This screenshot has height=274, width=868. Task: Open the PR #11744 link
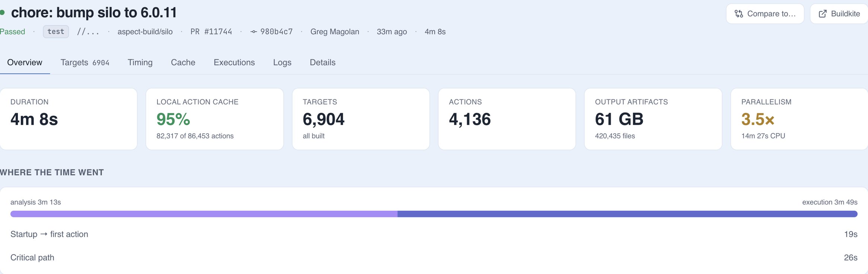(211, 32)
